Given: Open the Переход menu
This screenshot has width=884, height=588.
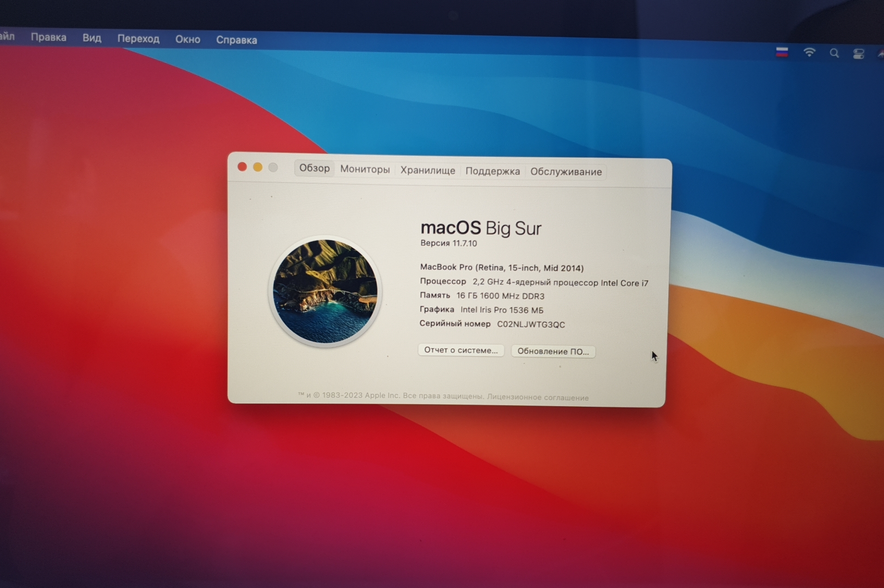Looking at the screenshot, I should [x=138, y=39].
